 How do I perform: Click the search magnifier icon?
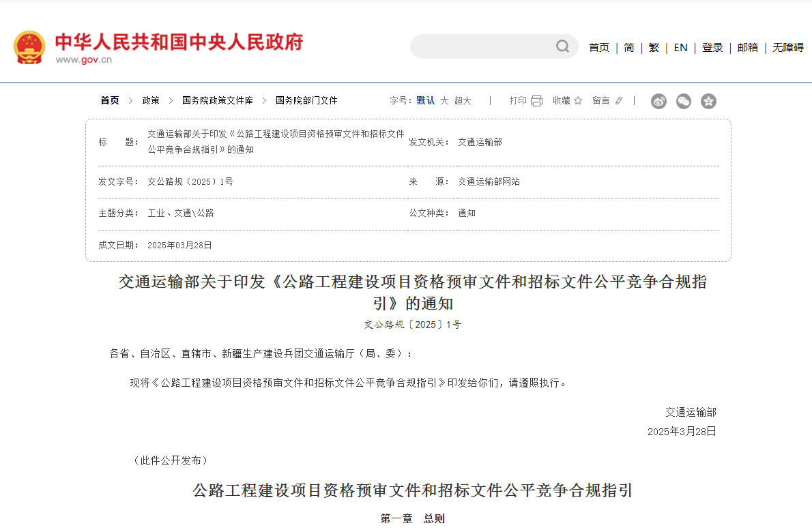click(x=562, y=46)
